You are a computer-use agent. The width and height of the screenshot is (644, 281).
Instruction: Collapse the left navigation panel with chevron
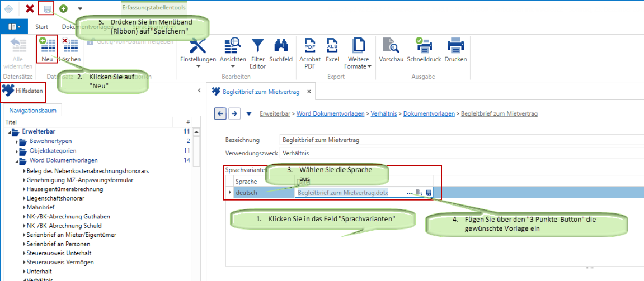(x=199, y=91)
